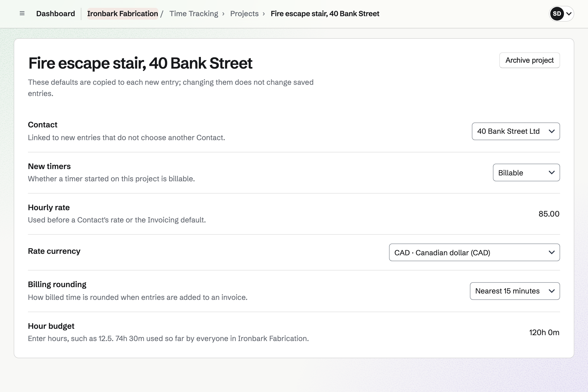This screenshot has width=588, height=392.
Task: Navigate to Time Tracking breadcrumb
Action: (x=194, y=13)
